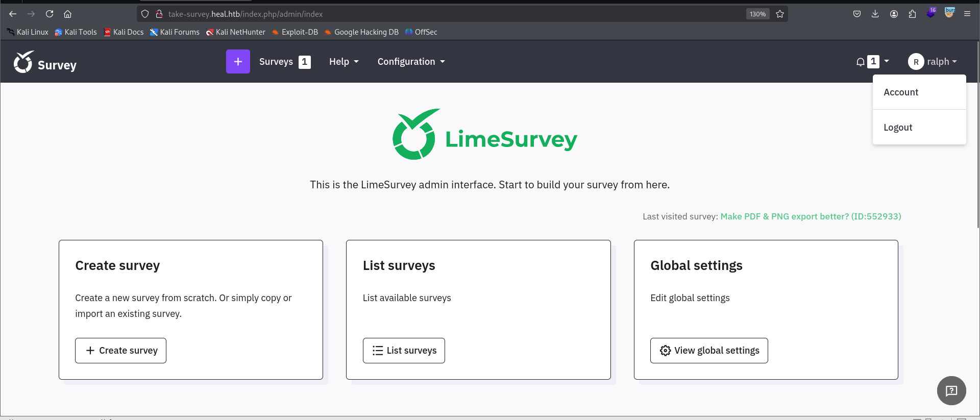This screenshot has height=420, width=980.
Task: Open the Kali NetHunter bookmark
Action: tap(236, 32)
